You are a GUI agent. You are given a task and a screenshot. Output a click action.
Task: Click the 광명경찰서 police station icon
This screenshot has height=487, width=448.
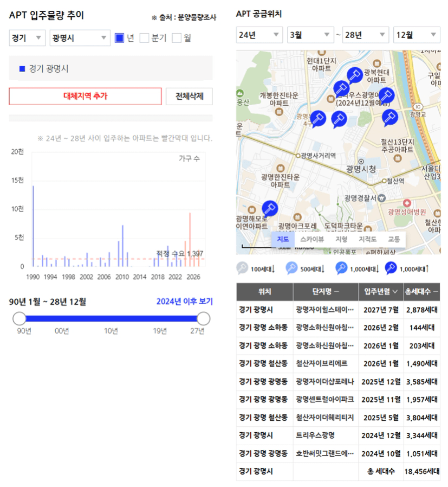point(381,198)
